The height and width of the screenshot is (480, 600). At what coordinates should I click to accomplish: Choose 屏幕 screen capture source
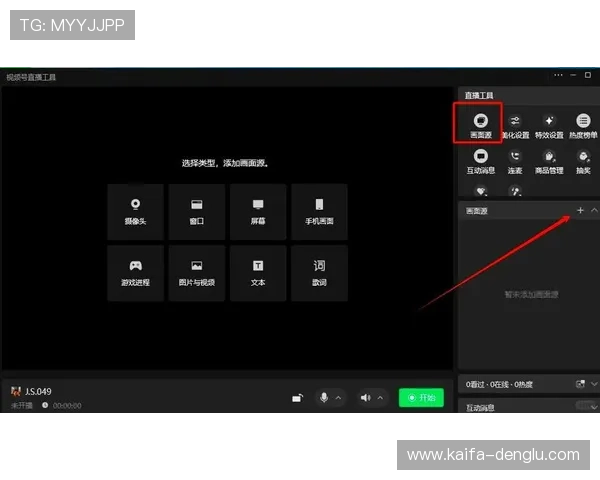pos(258,211)
